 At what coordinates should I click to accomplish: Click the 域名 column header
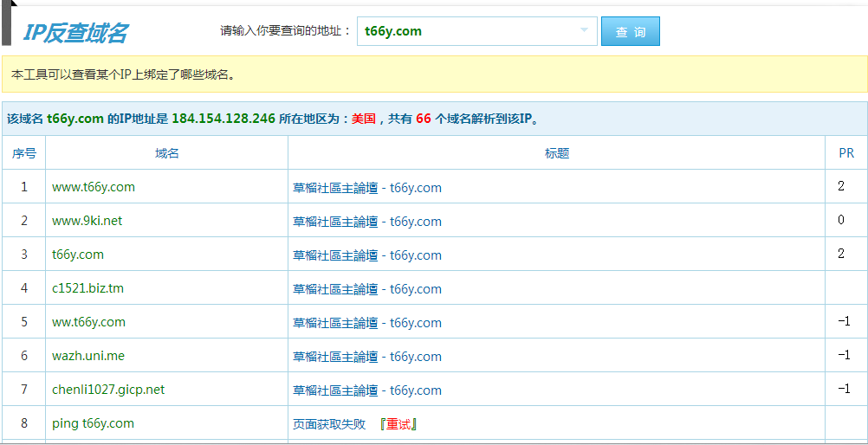tap(167, 153)
